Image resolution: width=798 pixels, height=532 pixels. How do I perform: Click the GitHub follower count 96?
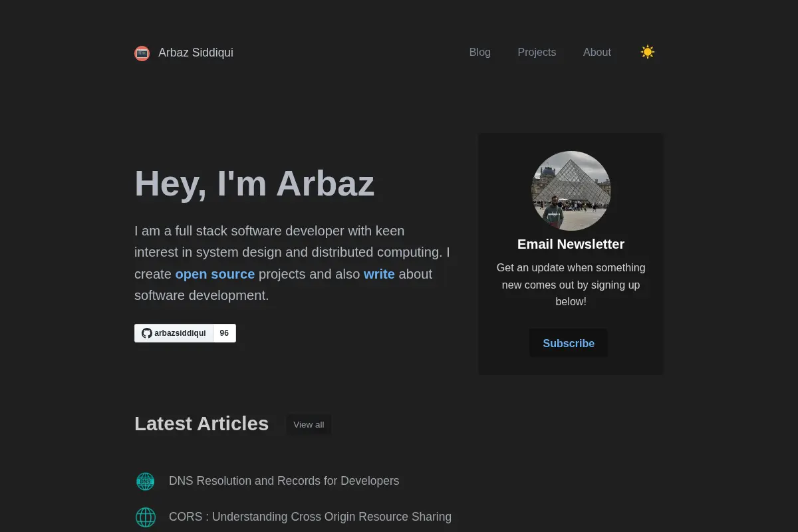click(225, 333)
